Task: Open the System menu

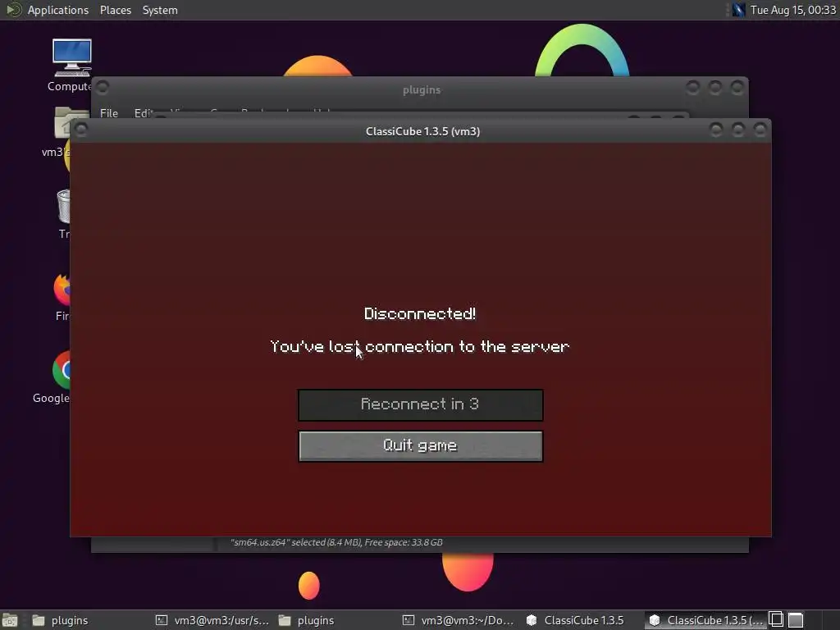Action: point(160,10)
